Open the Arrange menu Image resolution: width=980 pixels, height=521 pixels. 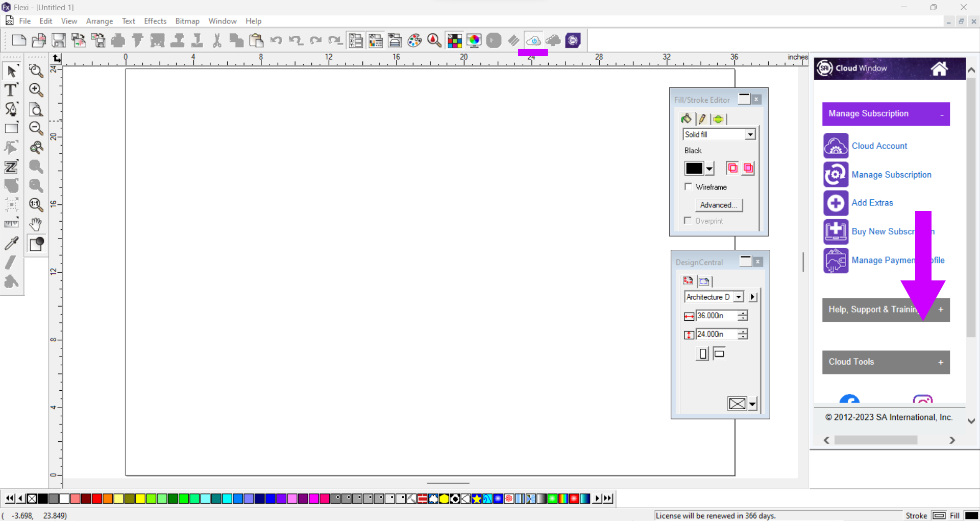tap(100, 21)
